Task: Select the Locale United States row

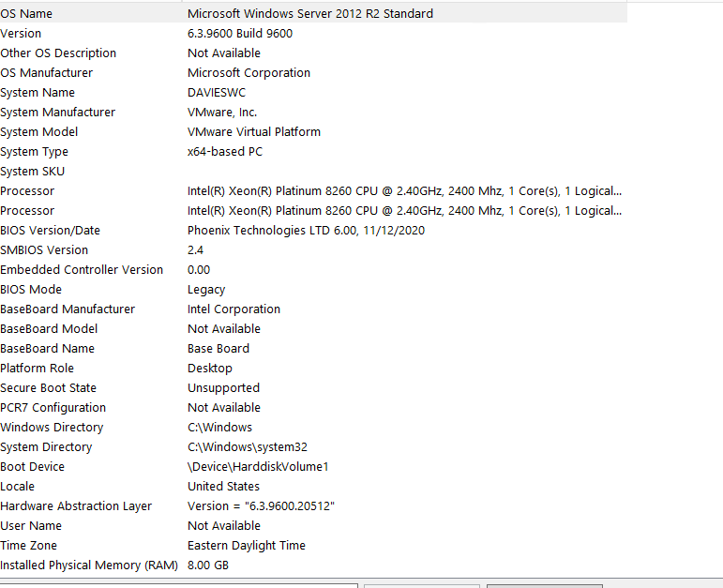Action: click(x=313, y=486)
